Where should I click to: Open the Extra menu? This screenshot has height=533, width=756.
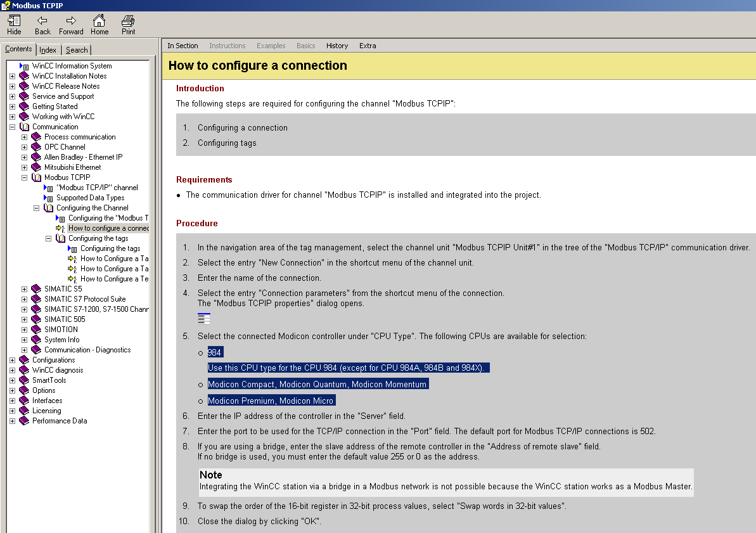pos(368,46)
